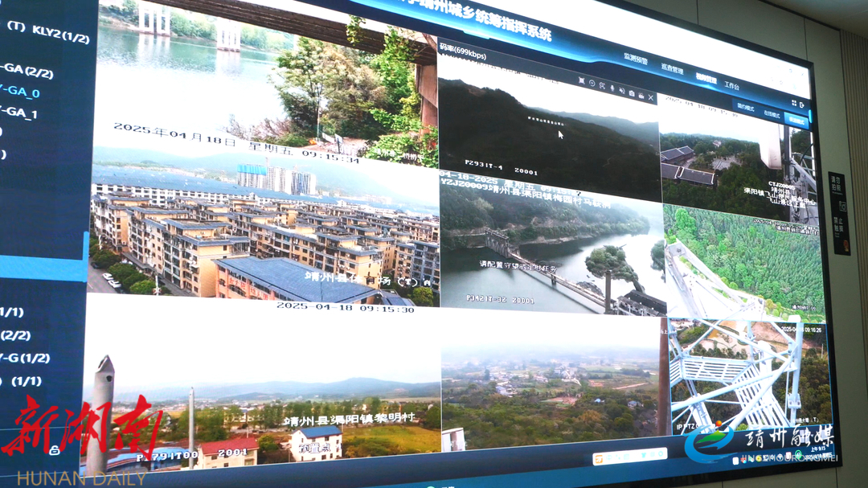Click the digital zoom magnifier icon
Image resolution: width=868 pixels, height=488 pixels.
tap(602, 86)
